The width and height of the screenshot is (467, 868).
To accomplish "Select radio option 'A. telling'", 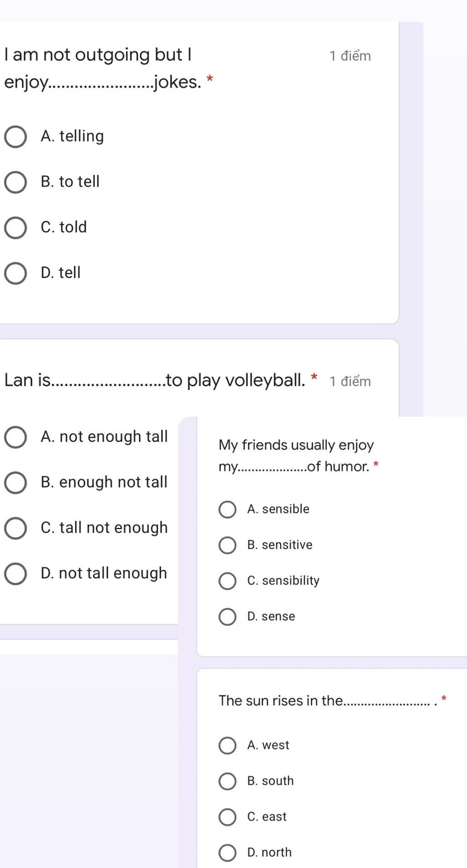I will 16,137.
